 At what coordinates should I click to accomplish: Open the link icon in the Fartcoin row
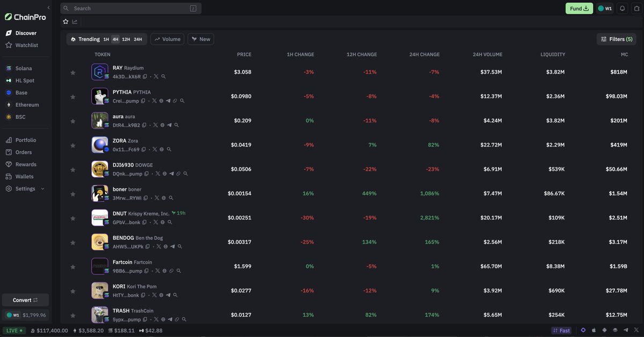pyautogui.click(x=171, y=271)
